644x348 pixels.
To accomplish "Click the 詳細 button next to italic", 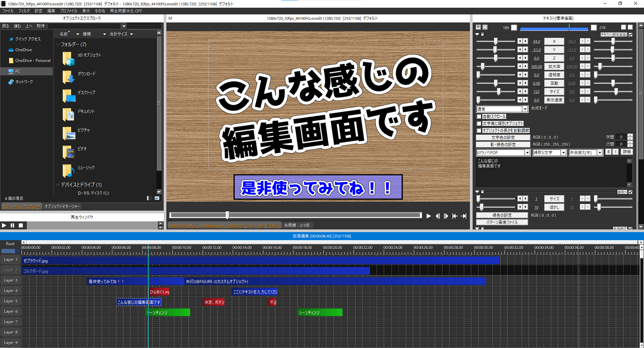I will pos(627,152).
